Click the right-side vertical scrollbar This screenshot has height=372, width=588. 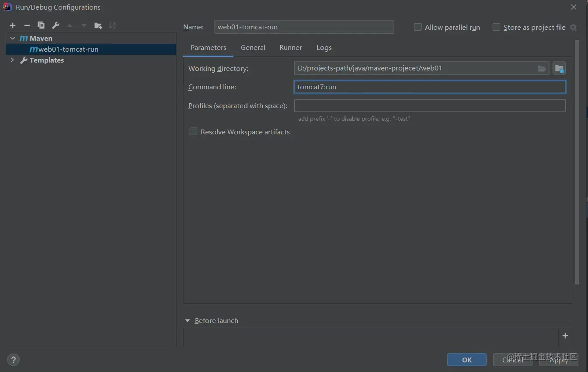[x=577, y=162]
